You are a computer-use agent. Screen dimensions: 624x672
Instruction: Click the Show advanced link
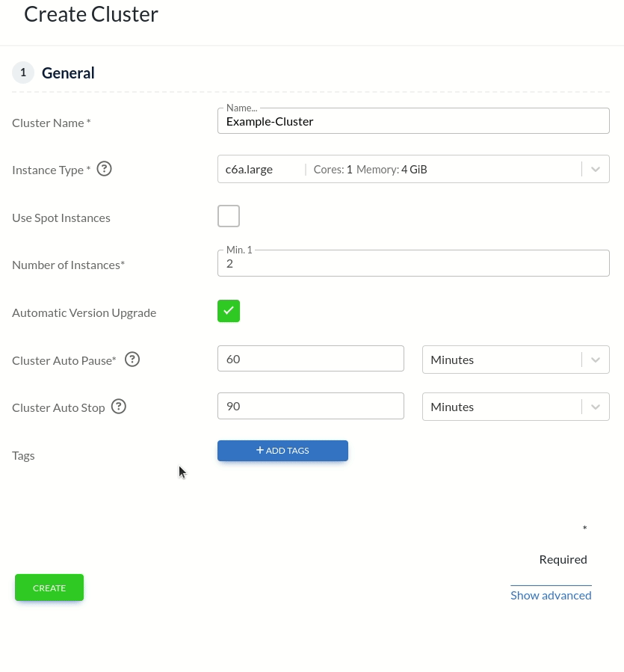coord(551,594)
